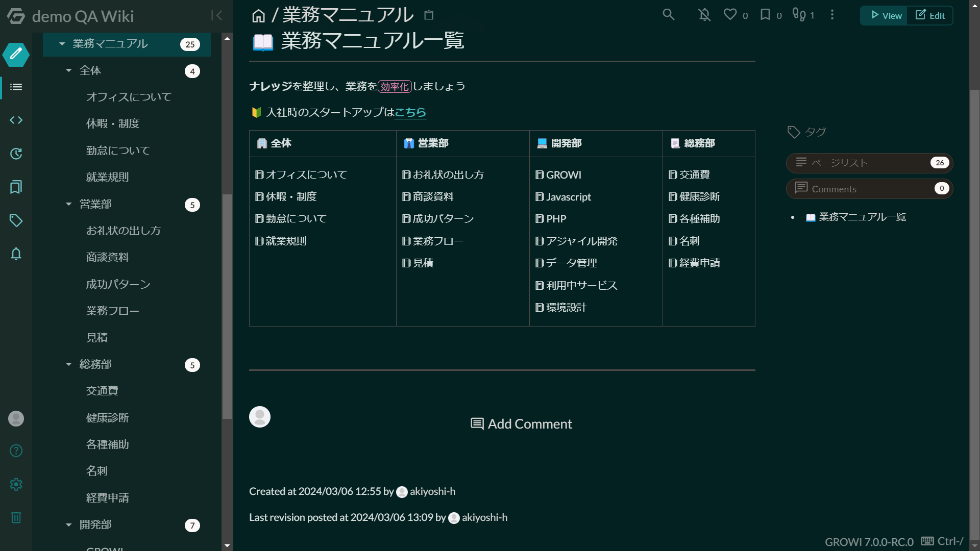Open the bookmarks sidebar panel
This screenshot has height=551, width=980.
pyautogui.click(x=16, y=187)
